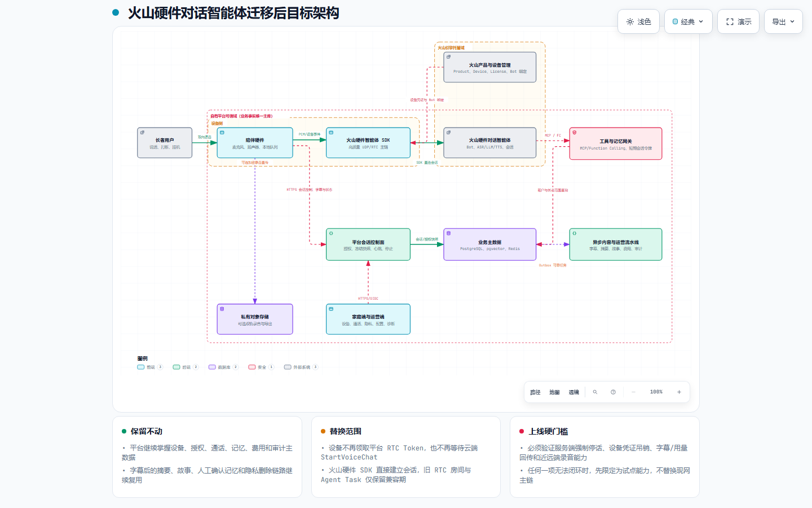Click the sun icon for 浅色 theme
This screenshot has width=812, height=508.
click(630, 21)
